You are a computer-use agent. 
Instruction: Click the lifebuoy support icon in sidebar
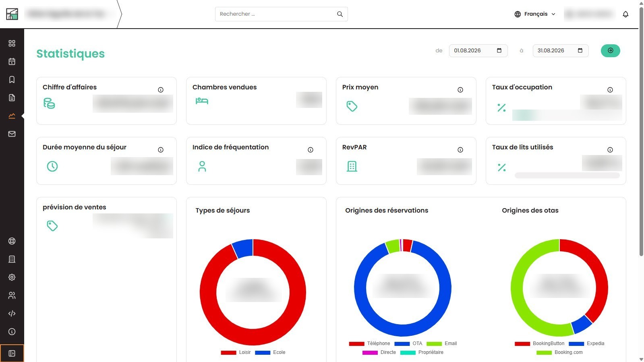pyautogui.click(x=12, y=241)
